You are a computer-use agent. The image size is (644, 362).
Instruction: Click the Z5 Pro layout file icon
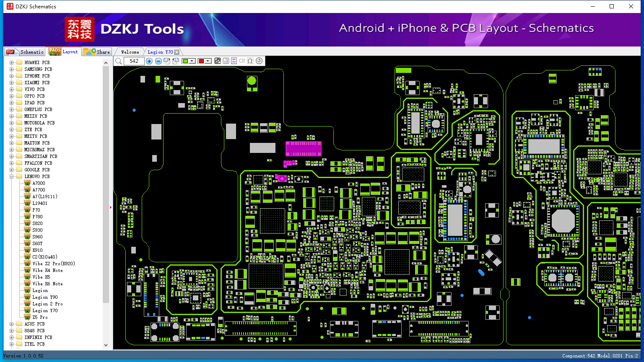click(27, 317)
